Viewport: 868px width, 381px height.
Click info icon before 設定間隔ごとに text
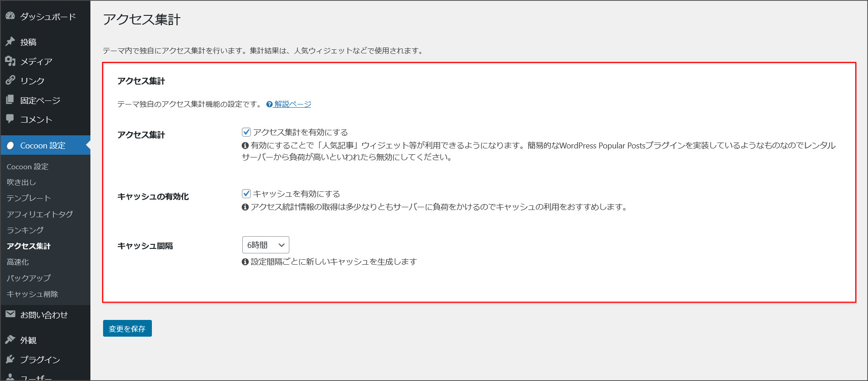[245, 262]
